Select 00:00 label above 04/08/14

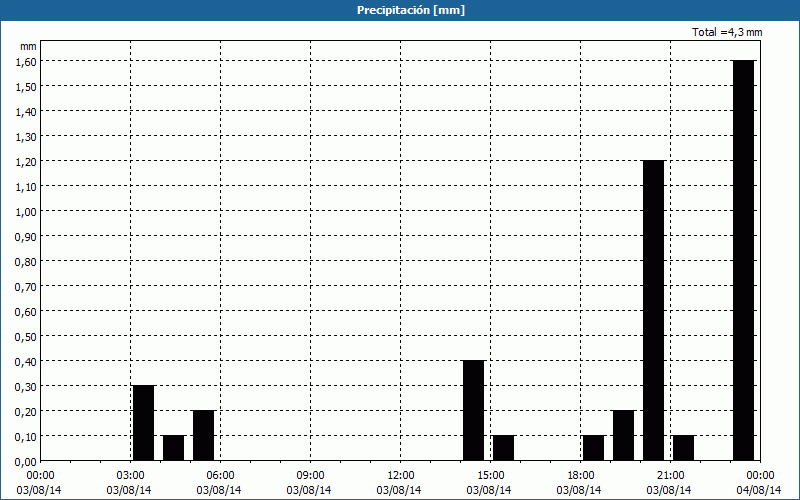(760, 476)
